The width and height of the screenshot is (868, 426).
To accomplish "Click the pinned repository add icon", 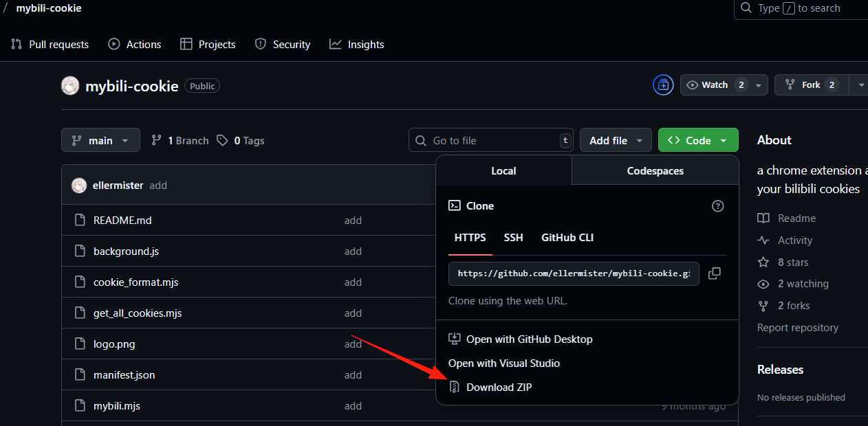I will pyautogui.click(x=663, y=85).
